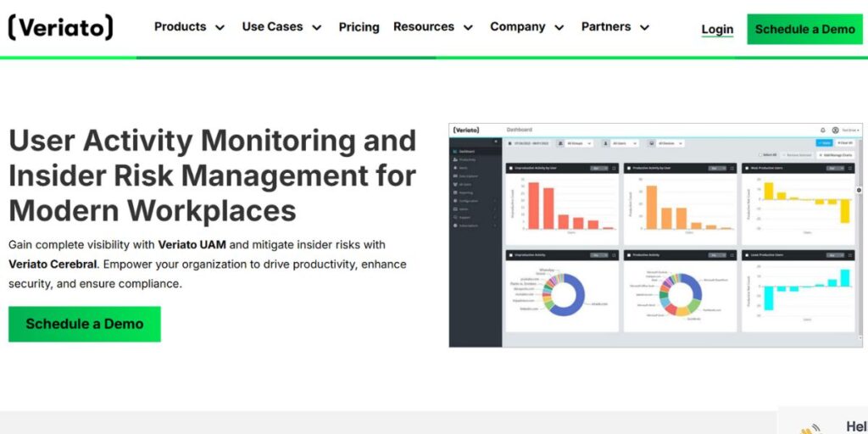The height and width of the screenshot is (434, 868).
Task: Click the Clear All button in the dashboard
Action: [x=845, y=142]
